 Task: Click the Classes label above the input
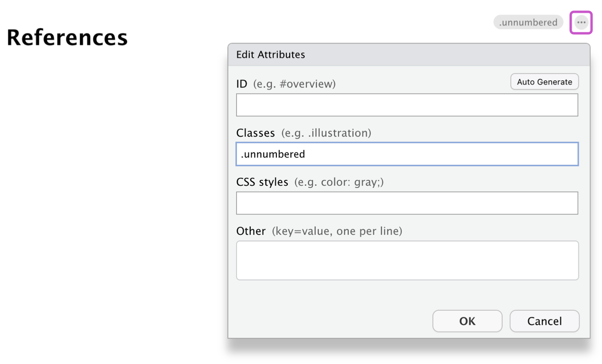click(x=255, y=133)
